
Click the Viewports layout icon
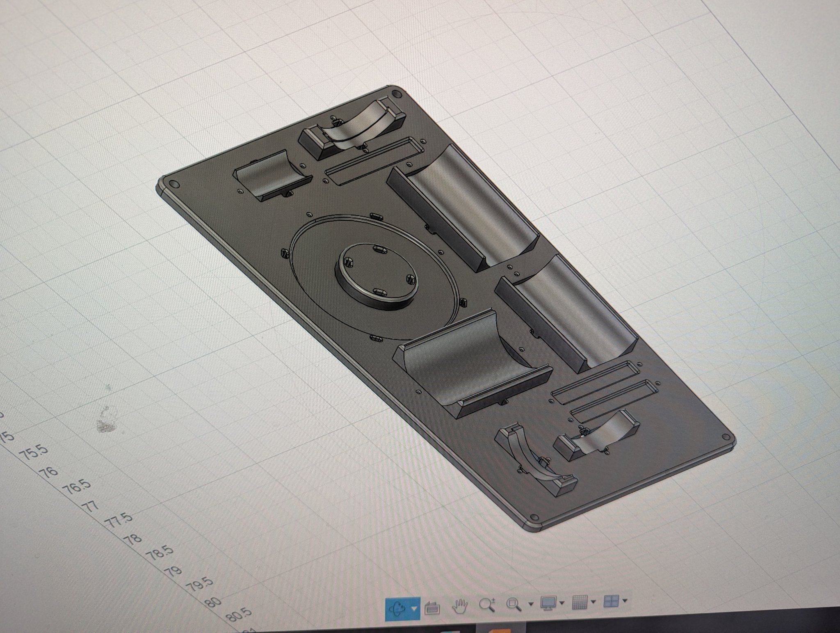(x=611, y=601)
